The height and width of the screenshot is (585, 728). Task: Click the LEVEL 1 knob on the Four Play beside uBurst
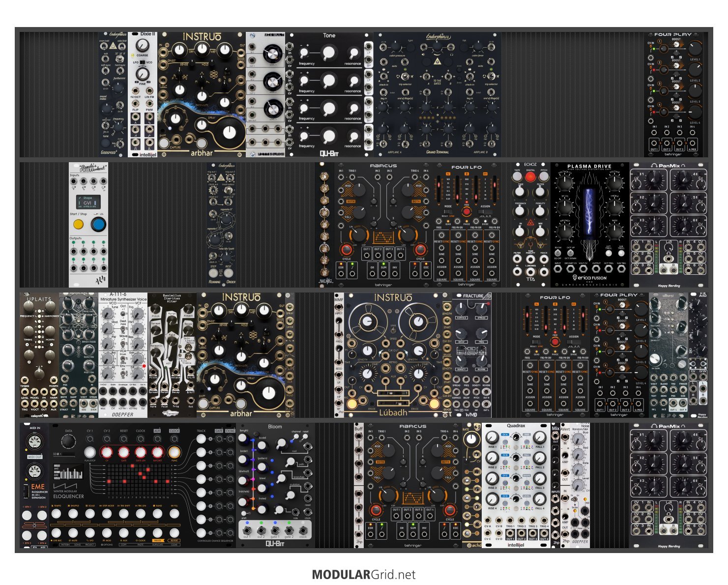tap(641, 309)
